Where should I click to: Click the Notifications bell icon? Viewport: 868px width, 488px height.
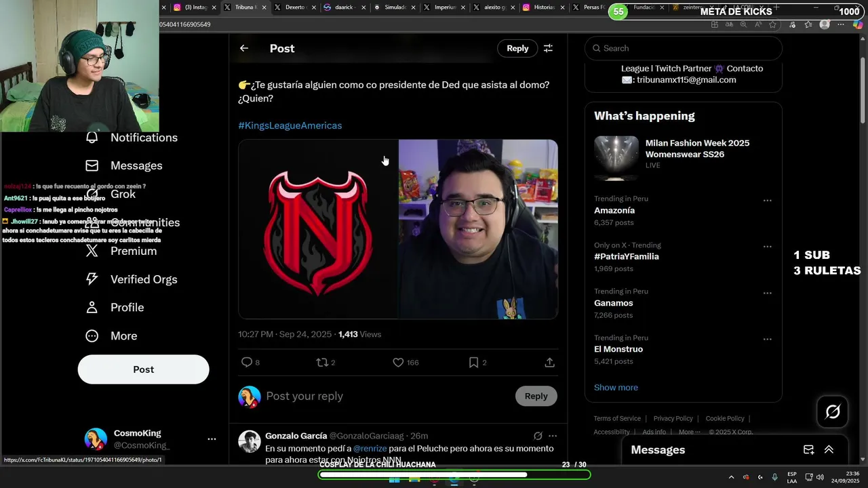(92, 138)
